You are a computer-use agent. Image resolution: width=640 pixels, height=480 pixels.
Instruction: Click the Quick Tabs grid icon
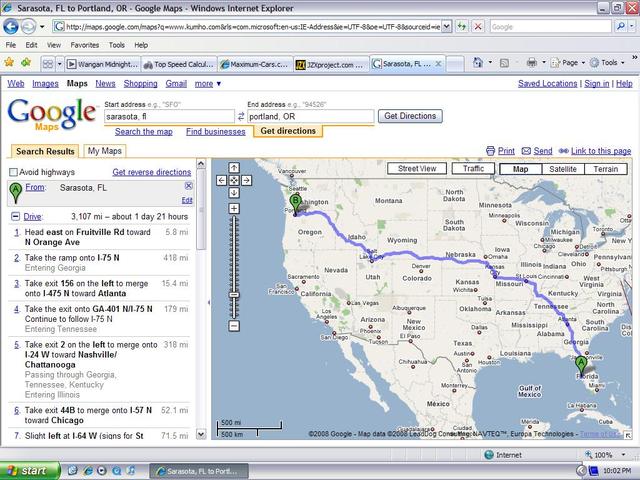point(48,64)
